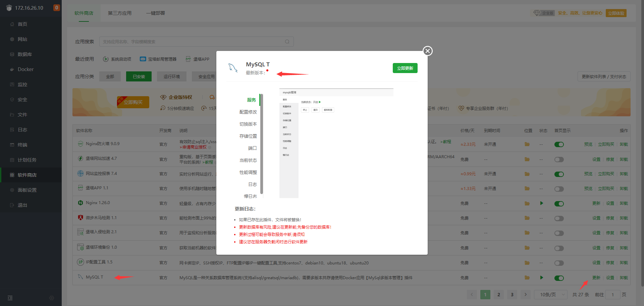
Task: Close the MySQL update dialog
Action: coord(427,51)
